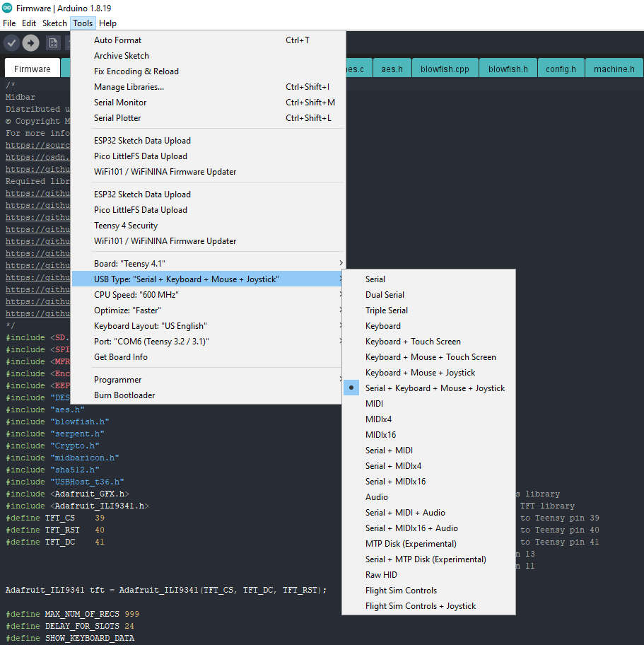Click the Verify checkmark toolbar icon
Screen dimensions: 644x645
11,42
